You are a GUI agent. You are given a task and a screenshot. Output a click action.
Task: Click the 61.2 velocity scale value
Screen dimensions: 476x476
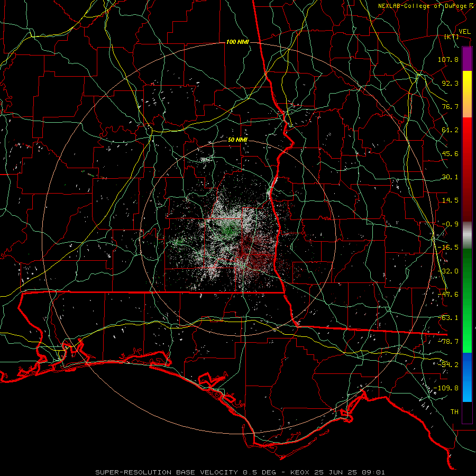tap(450, 130)
